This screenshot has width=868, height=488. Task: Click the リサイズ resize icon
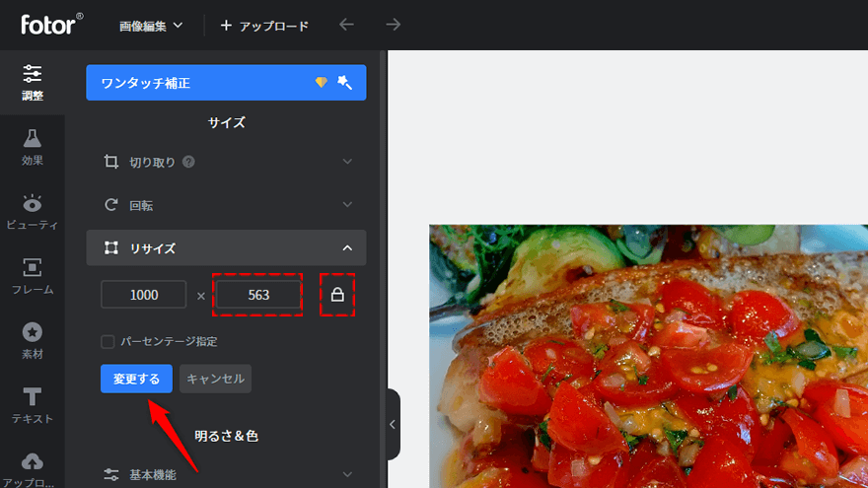pos(111,247)
